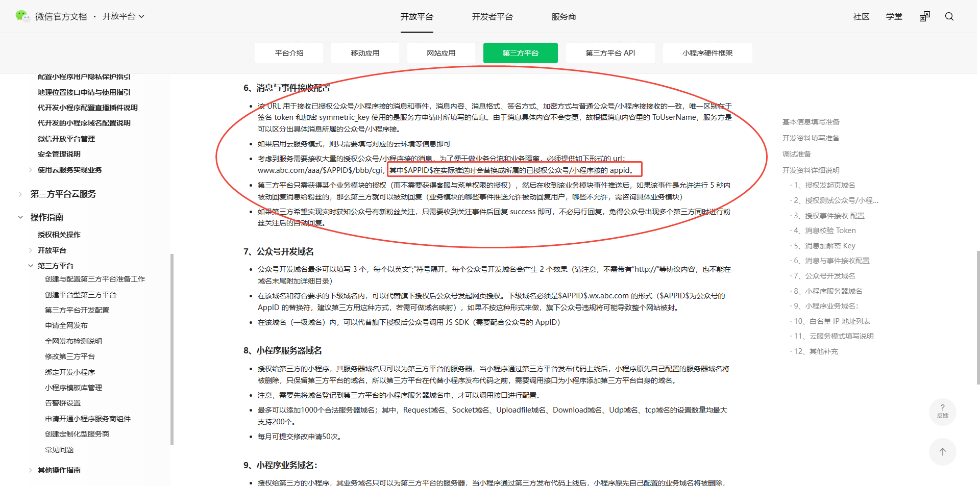Switch to the 开发者平台 top tab
Image resolution: width=980 pixels, height=486 pixels.
pos(493,17)
